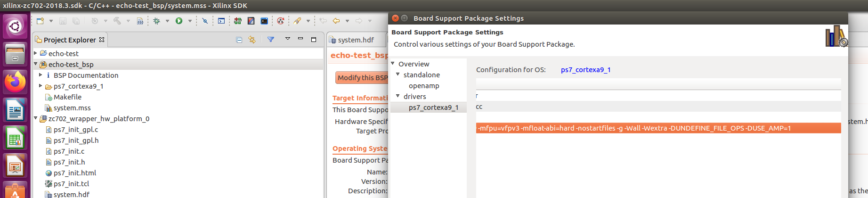Collapse the echo-test_bsp project

pos(36,64)
